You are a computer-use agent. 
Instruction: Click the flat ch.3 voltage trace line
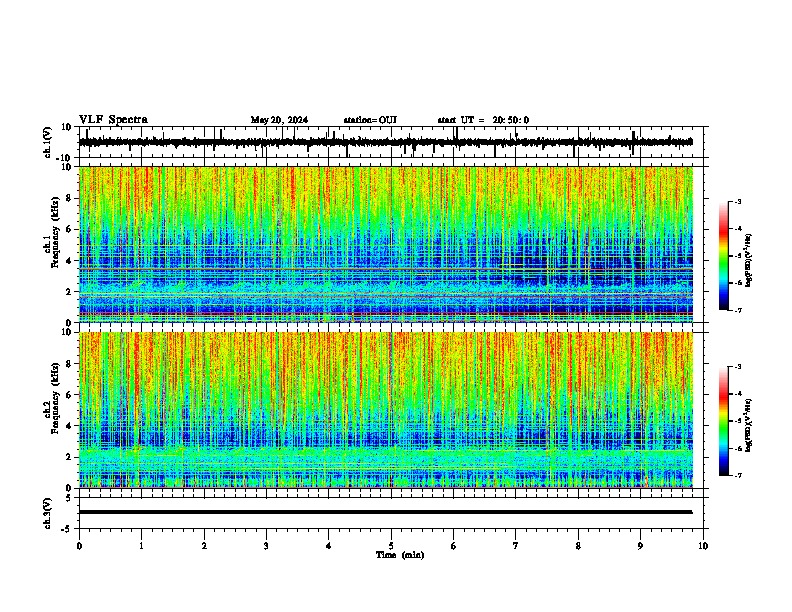(x=385, y=512)
